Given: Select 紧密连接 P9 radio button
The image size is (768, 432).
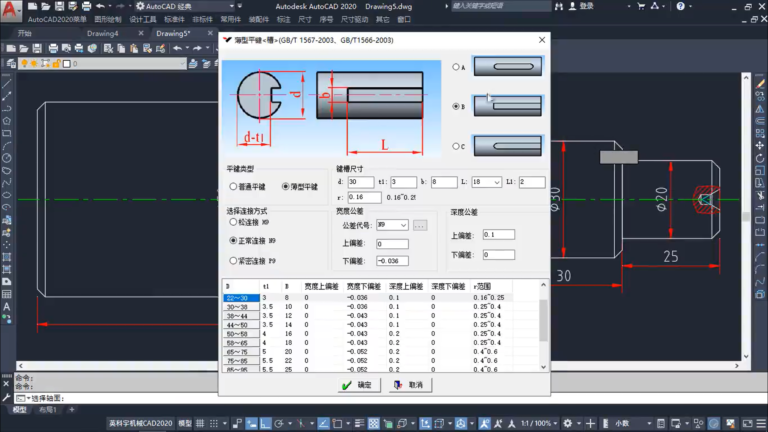Looking at the screenshot, I should (233, 261).
